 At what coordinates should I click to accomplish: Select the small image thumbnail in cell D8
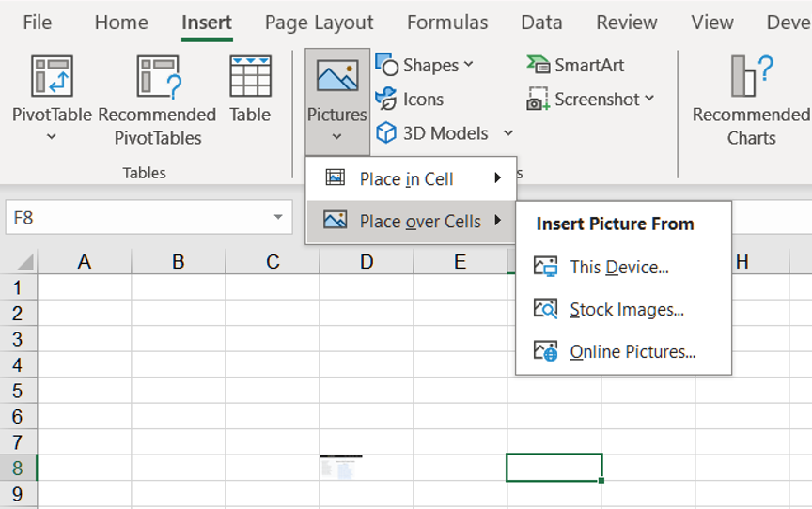pyautogui.click(x=340, y=467)
